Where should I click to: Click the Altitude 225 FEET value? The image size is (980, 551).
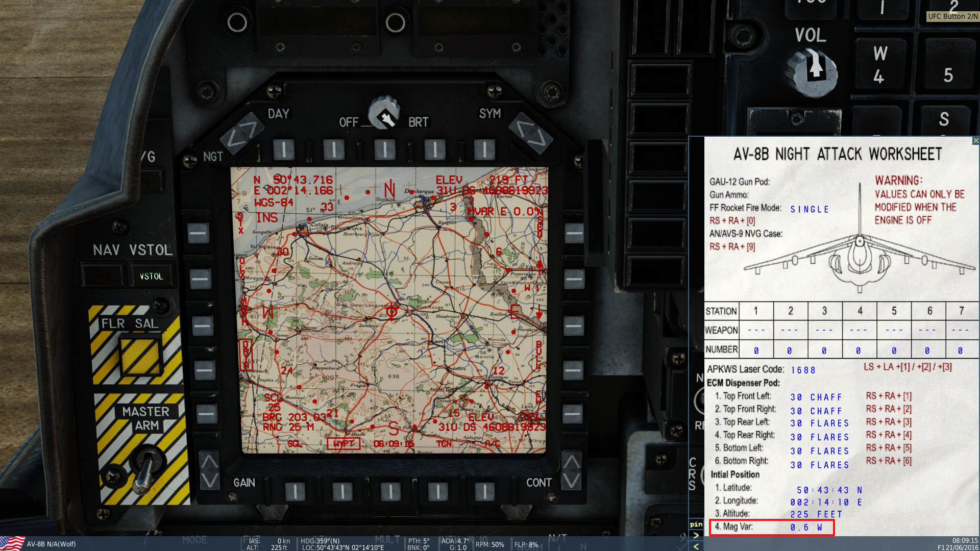816,514
